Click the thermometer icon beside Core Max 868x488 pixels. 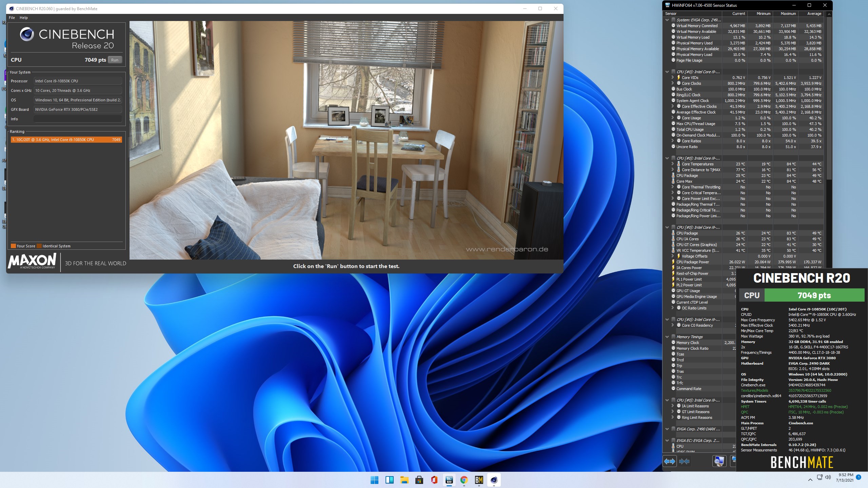(673, 181)
